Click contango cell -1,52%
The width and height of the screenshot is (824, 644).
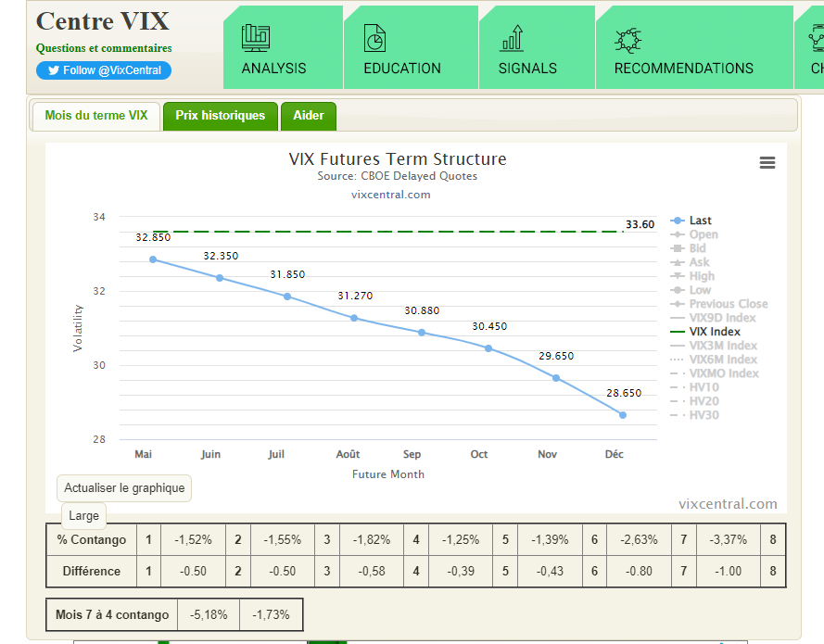click(193, 539)
